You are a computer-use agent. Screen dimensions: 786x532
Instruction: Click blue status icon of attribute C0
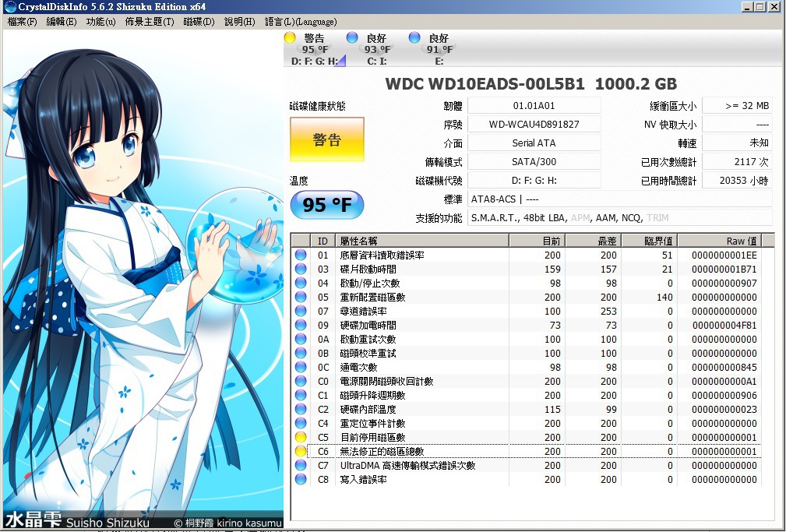[301, 381]
